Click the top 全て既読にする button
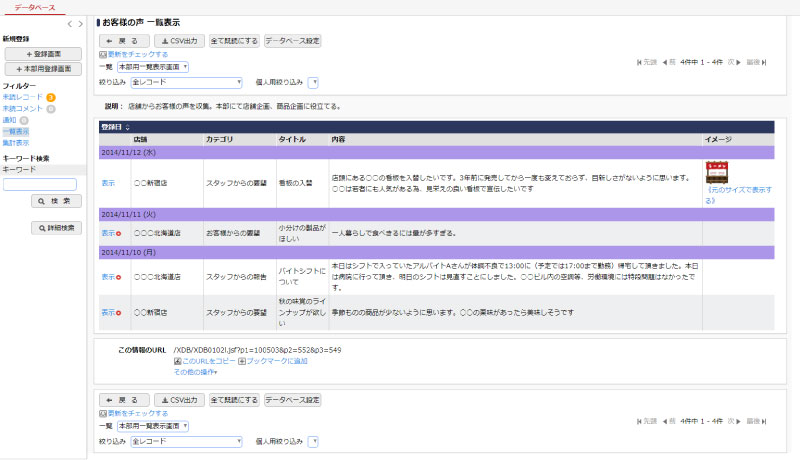The width and height of the screenshot is (800, 460). coord(233,41)
